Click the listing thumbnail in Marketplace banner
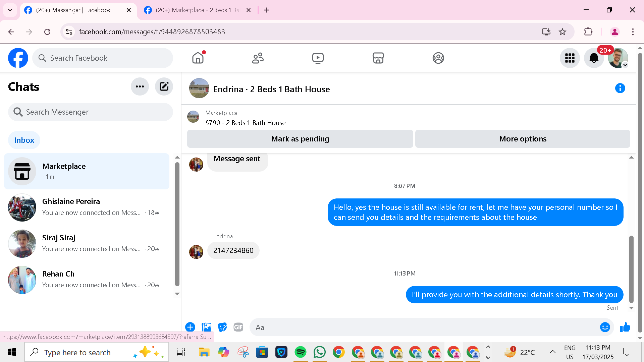The image size is (644, 362). (x=193, y=117)
